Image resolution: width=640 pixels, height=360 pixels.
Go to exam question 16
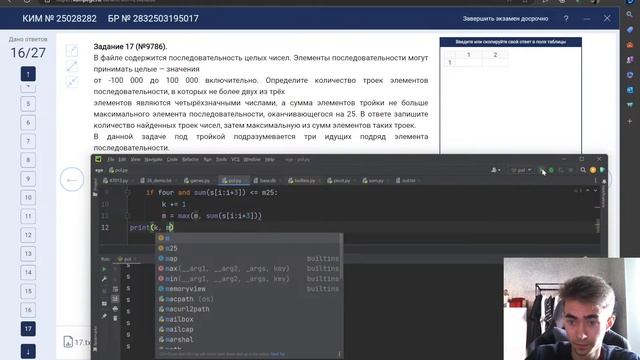(28, 310)
